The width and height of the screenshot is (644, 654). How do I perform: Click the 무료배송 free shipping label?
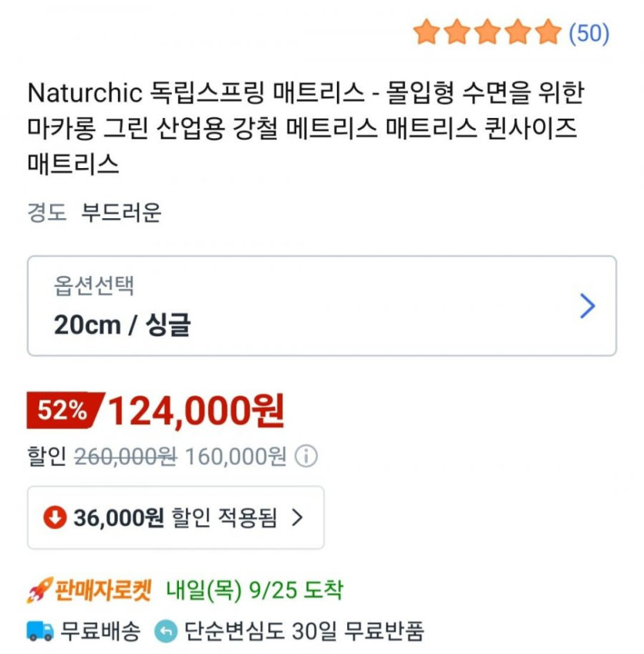pyautogui.click(x=100, y=632)
